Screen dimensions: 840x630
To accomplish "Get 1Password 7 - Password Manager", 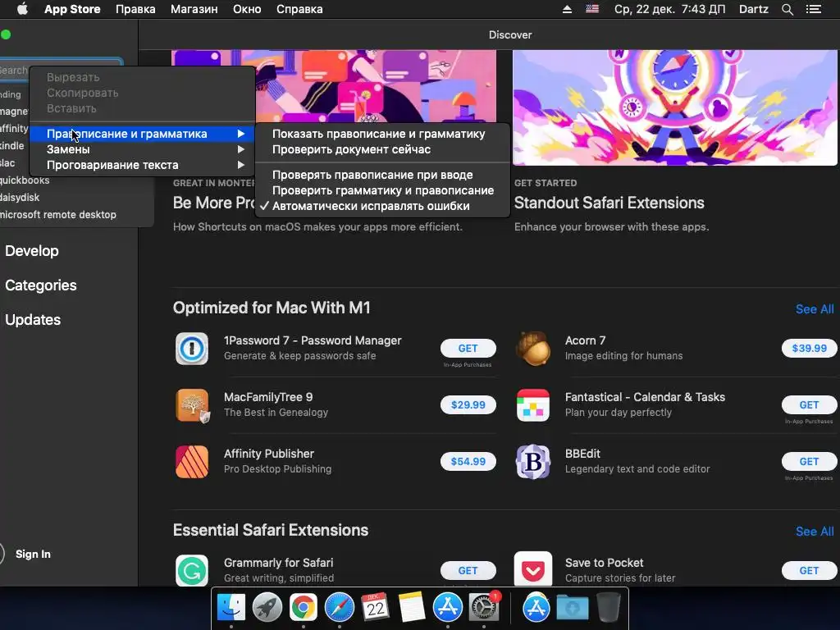I will (x=468, y=348).
